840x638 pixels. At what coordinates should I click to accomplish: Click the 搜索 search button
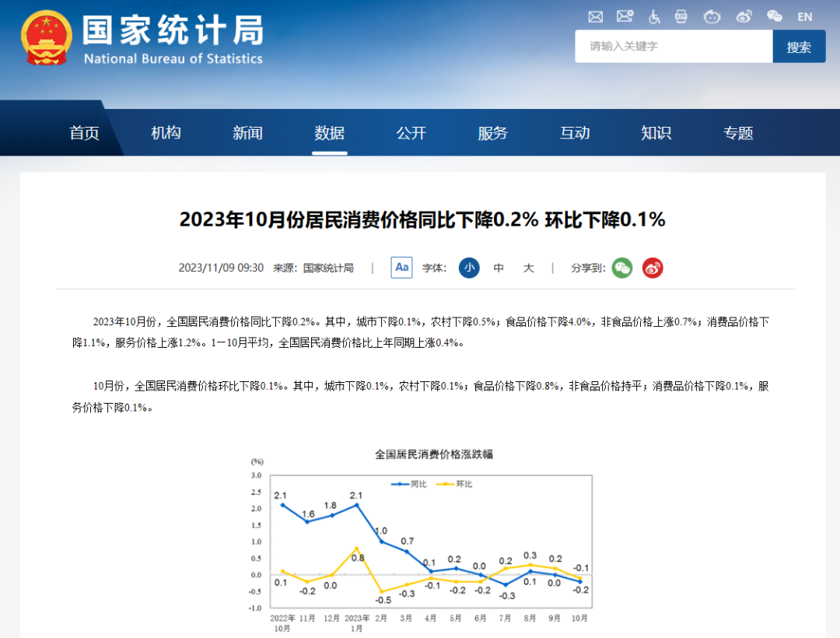[x=799, y=46]
